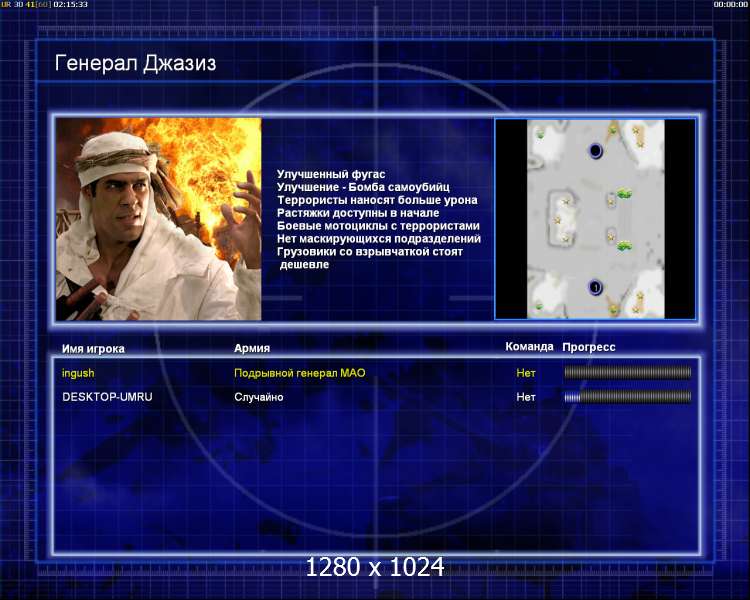Select the top player start marker on the map
The height and width of the screenshot is (600, 750).
[595, 151]
